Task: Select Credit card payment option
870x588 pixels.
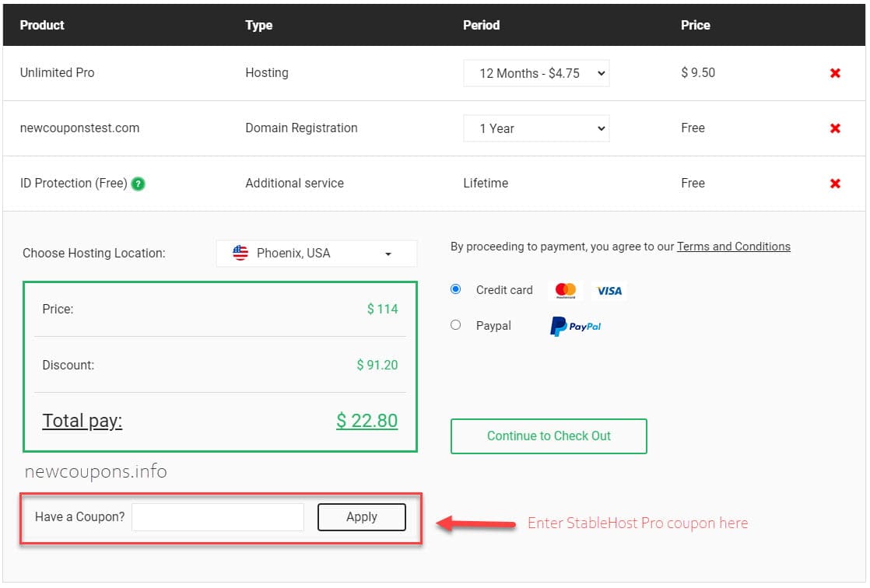Action: tap(456, 289)
